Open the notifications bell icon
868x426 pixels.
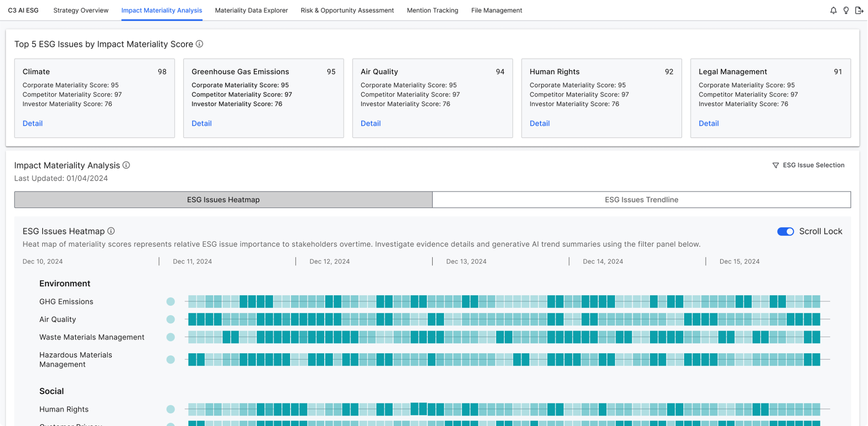(x=833, y=10)
